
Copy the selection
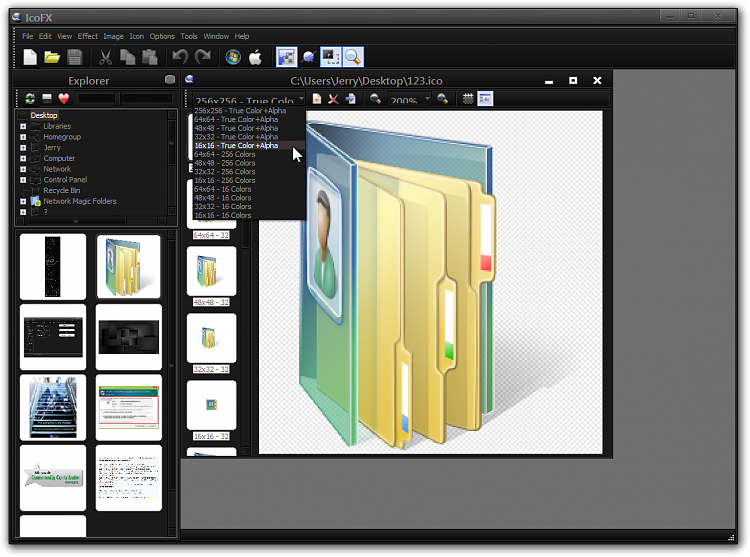click(128, 57)
